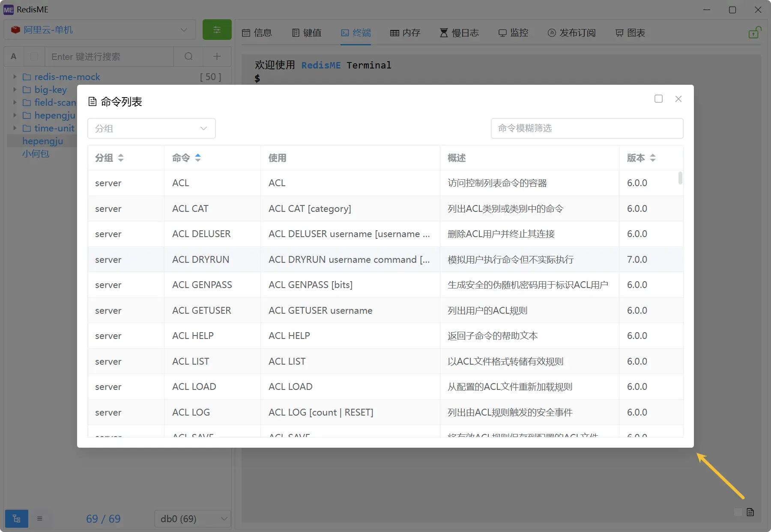
Task: Switch to the 键值 tab
Action: click(307, 33)
